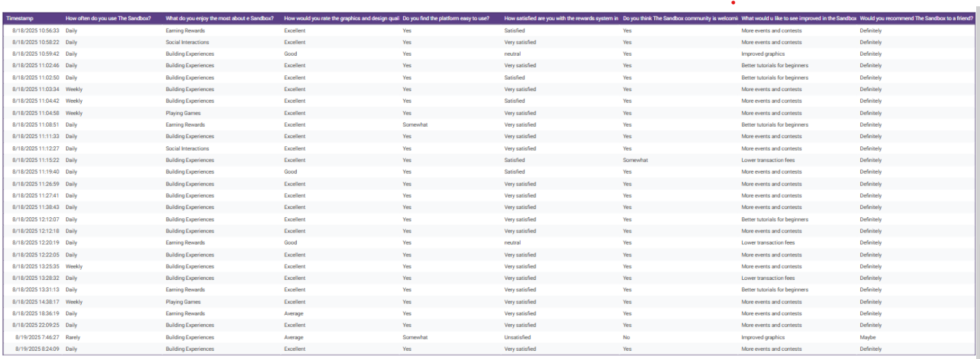Image resolution: width=980 pixels, height=359 pixels.
Task: Click the "How often do you use The Sandbox?" header
Action: (108, 18)
